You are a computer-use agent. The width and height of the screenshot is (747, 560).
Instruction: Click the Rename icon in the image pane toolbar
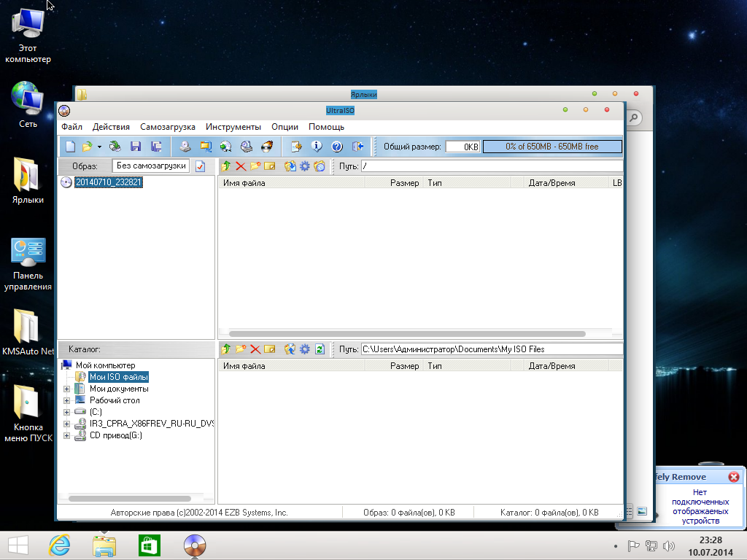coord(270,166)
